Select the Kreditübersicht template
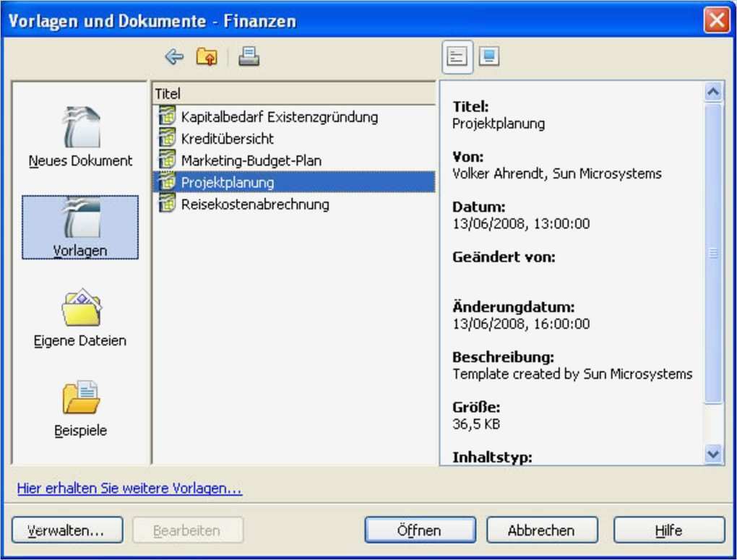Screen dimensions: 737x560 coord(227,139)
